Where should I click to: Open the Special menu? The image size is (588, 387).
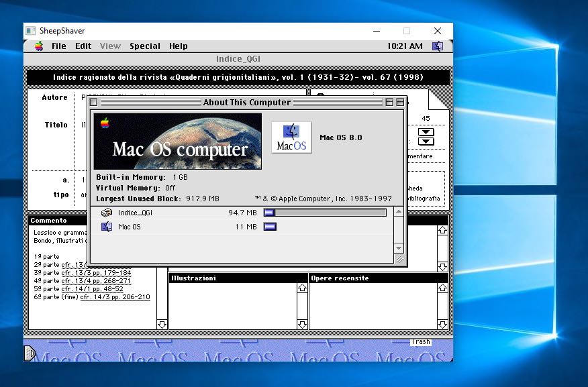click(145, 46)
